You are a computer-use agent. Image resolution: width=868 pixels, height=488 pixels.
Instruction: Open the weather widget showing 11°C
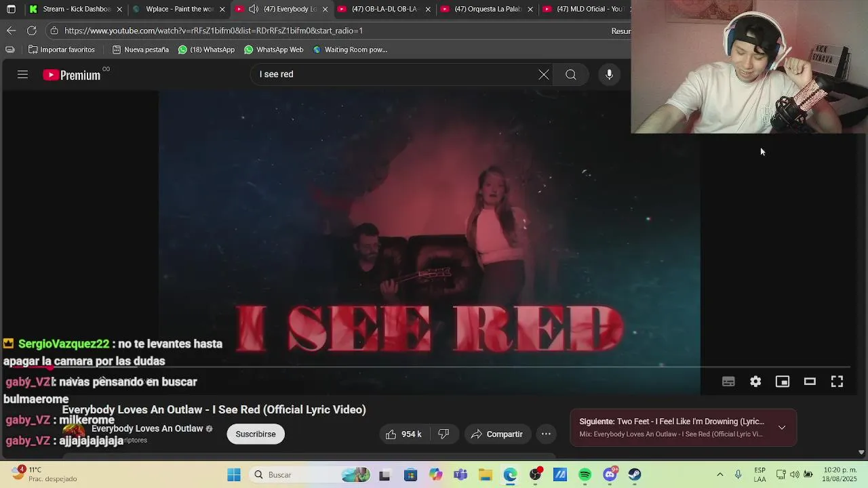click(x=43, y=474)
